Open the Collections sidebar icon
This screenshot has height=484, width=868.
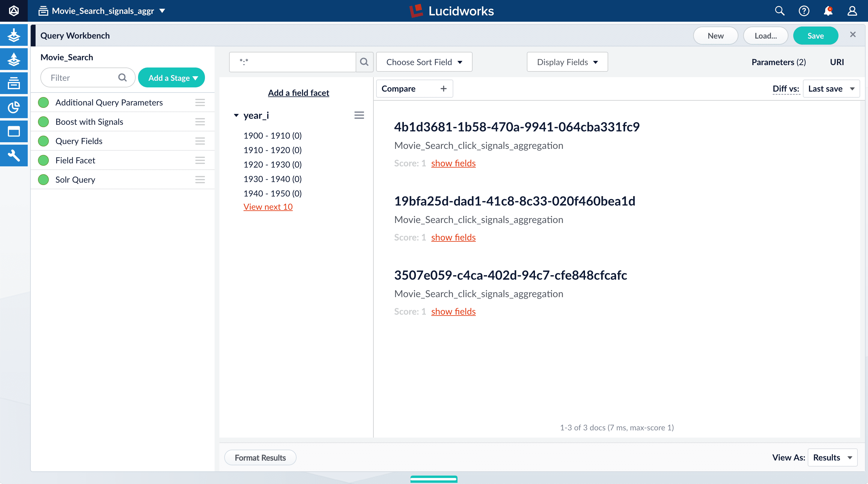(14, 83)
